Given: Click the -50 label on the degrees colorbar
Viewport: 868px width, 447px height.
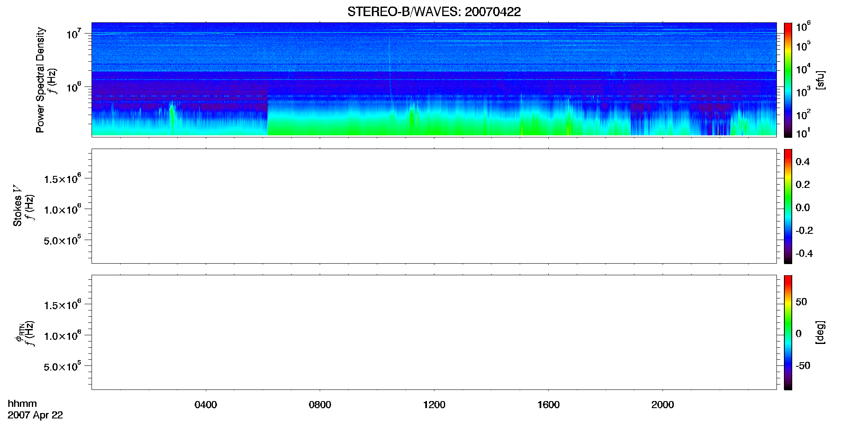Looking at the screenshot, I should click(x=803, y=366).
